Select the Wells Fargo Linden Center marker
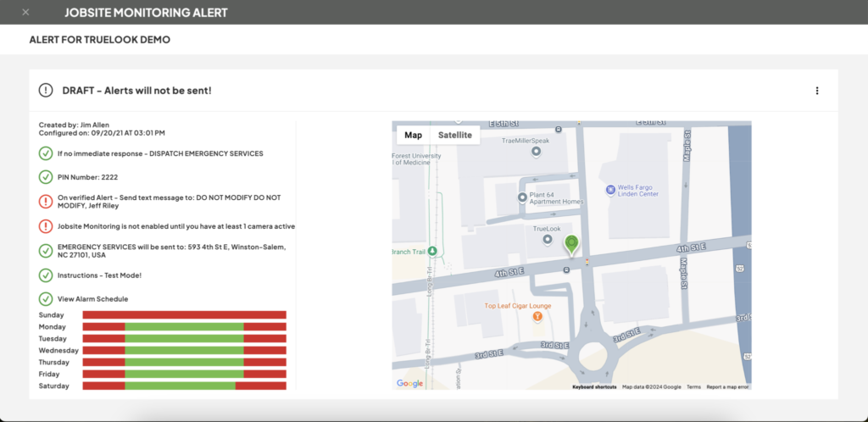868x422 pixels. tap(610, 190)
